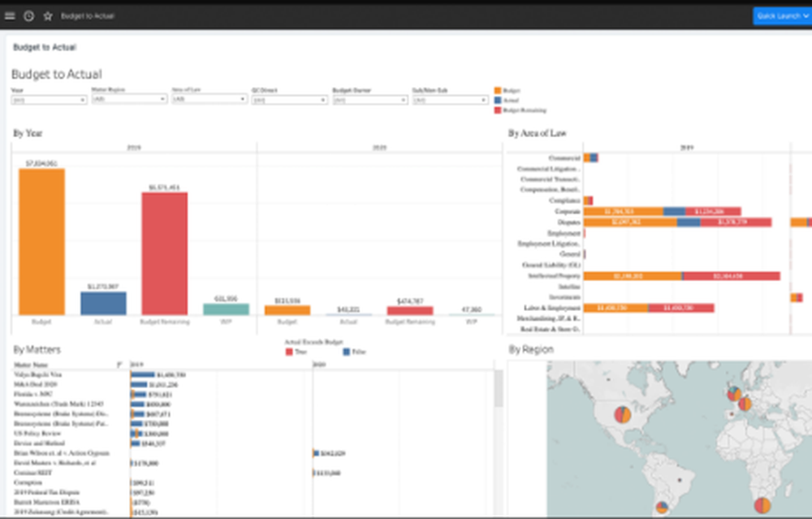Select the Compliance area label
The width and height of the screenshot is (812, 519).
pos(564,201)
